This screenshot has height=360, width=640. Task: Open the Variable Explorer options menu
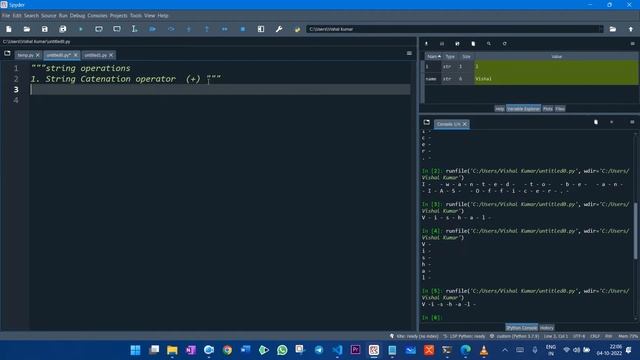click(633, 44)
